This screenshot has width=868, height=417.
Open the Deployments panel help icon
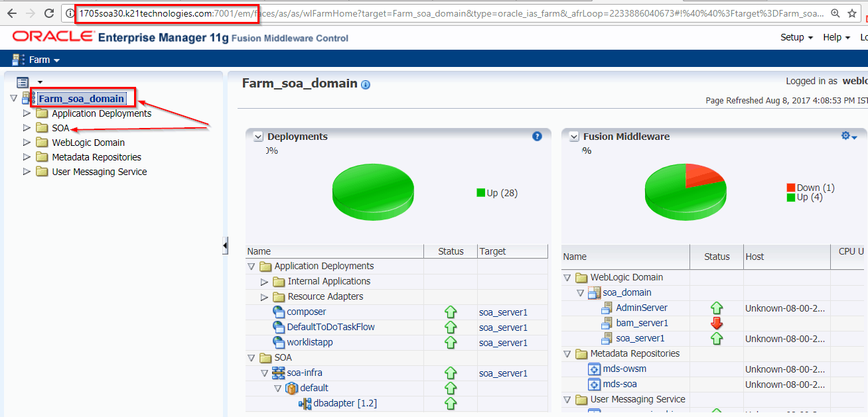[538, 136]
